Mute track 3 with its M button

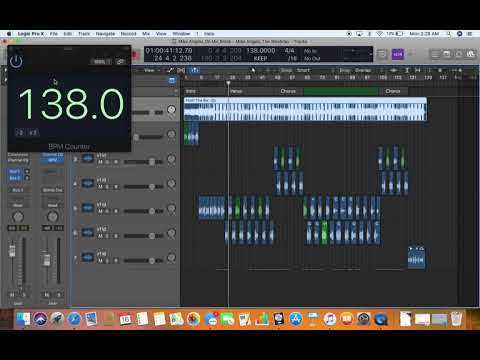[x=100, y=162]
